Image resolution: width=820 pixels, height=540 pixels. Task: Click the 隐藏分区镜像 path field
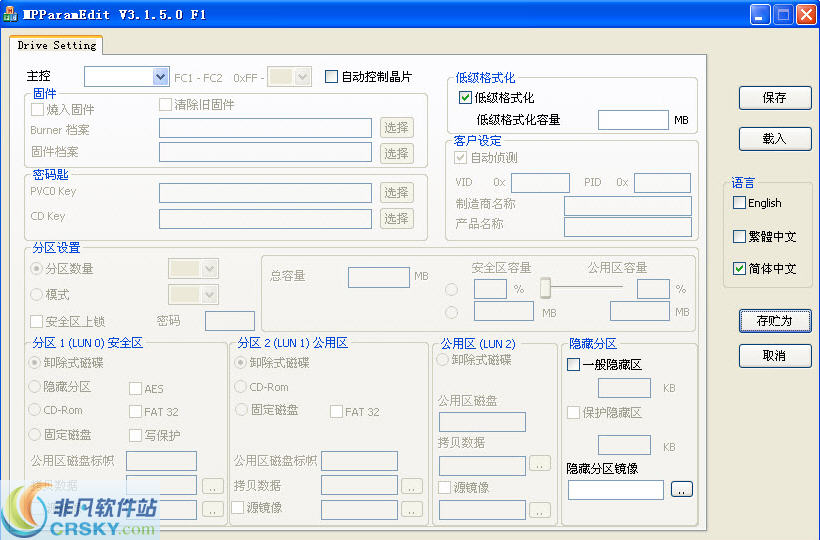(616, 490)
